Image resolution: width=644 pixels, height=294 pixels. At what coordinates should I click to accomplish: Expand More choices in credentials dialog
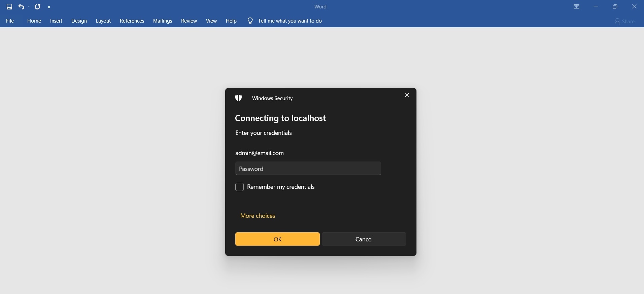[x=258, y=216]
